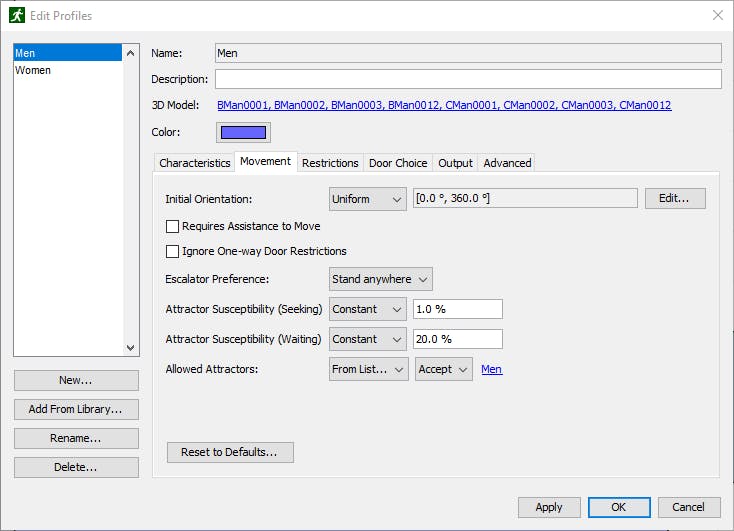
Task: Open the Initial Orientation Uniform dropdown
Action: pyautogui.click(x=367, y=199)
